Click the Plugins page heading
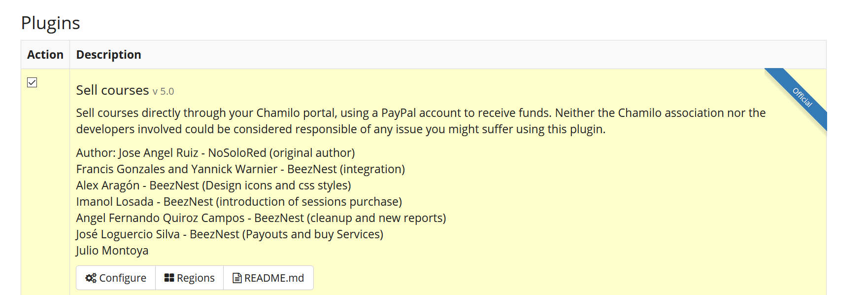Screen dimensions: 868x295 (50, 23)
